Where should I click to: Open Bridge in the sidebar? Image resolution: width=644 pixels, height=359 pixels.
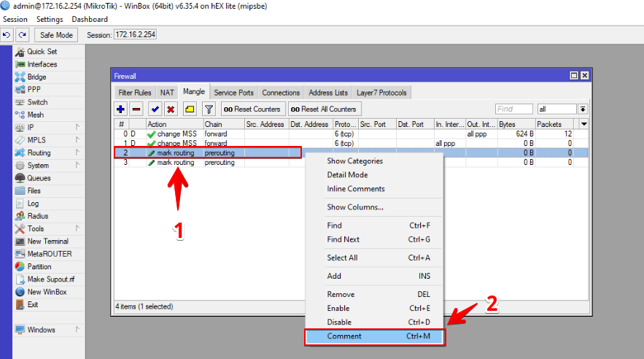(36, 77)
